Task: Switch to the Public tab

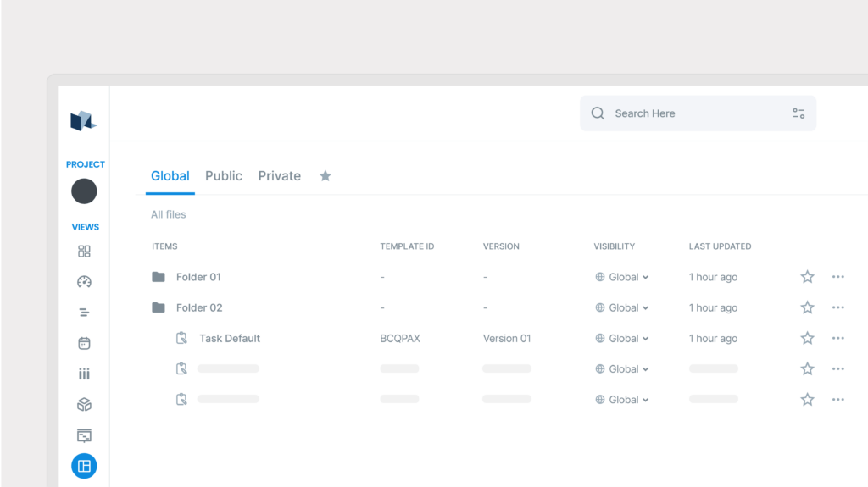Action: pyautogui.click(x=224, y=176)
